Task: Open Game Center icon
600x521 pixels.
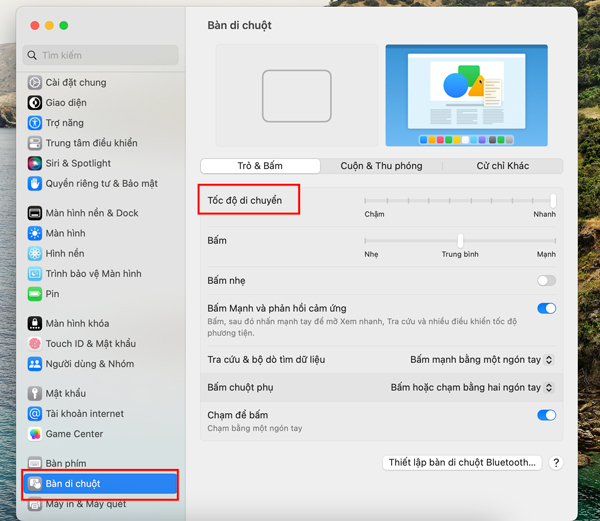Action: 34,434
